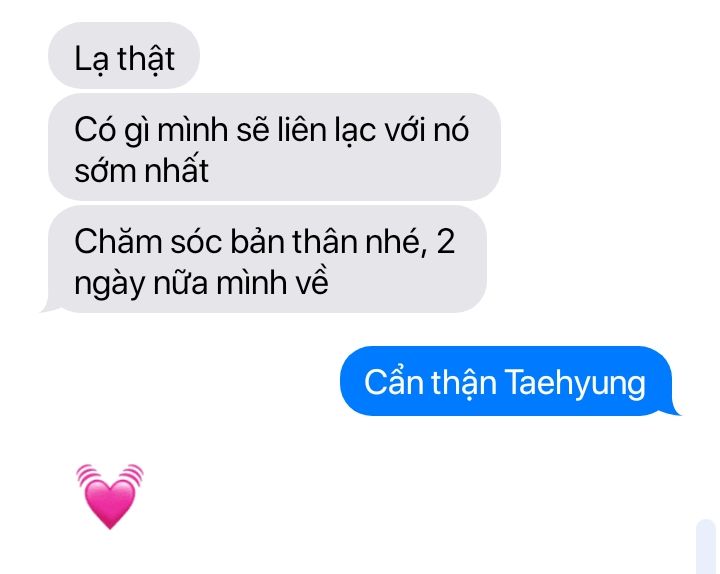Click the beating pink heart emoji
Viewport: 720px width, 574px height.
tap(110, 496)
